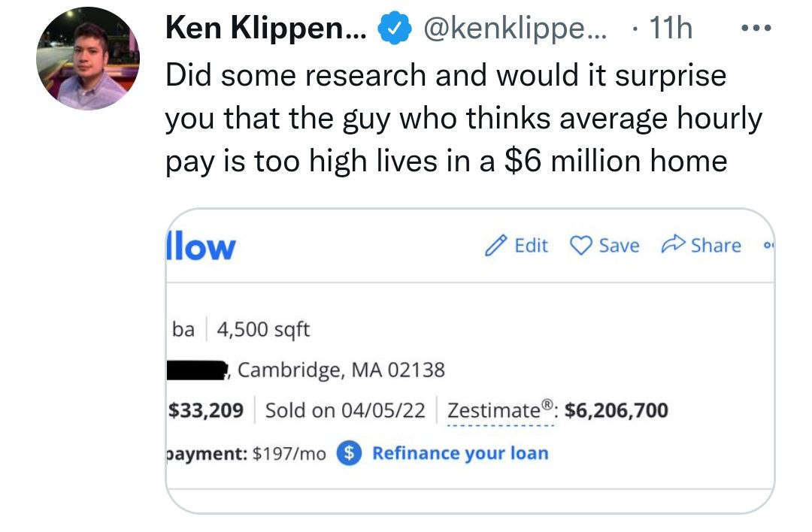Click the @kenklippe... handle

point(519,30)
